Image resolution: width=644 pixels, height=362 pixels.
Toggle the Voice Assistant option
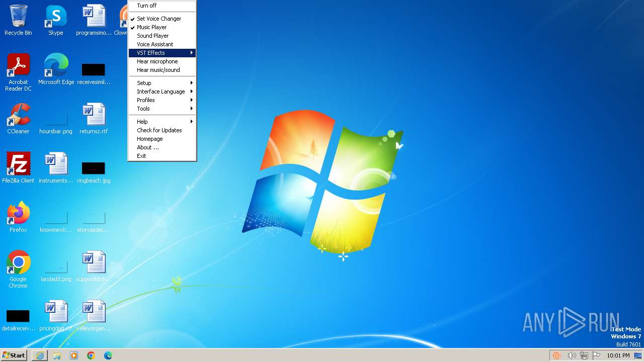click(162, 44)
